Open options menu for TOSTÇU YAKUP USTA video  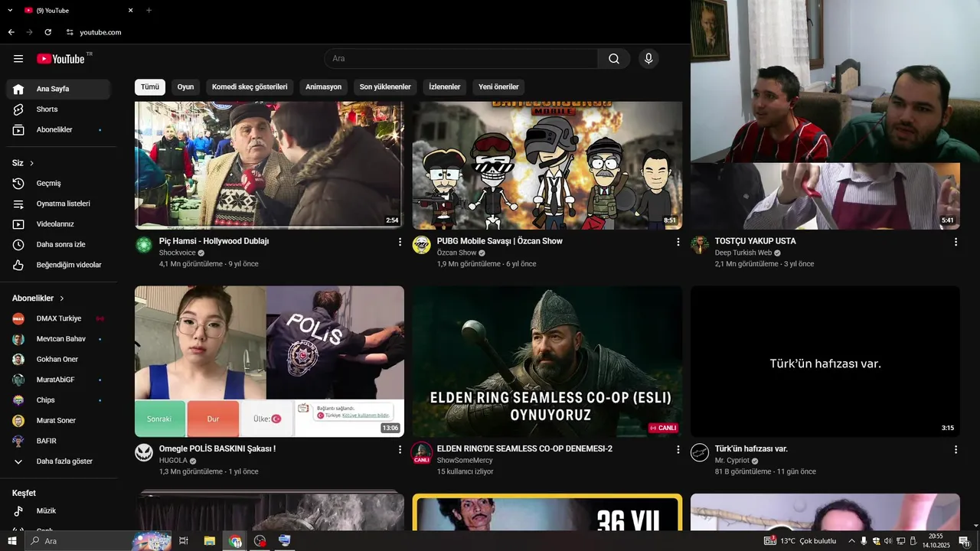(x=955, y=242)
